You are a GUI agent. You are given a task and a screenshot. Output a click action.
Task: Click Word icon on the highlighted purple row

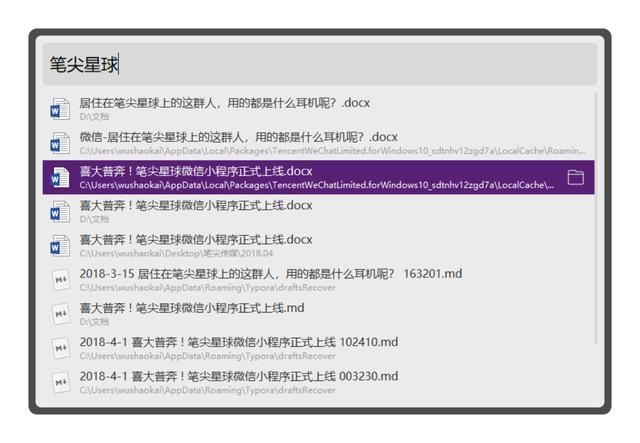coord(61,177)
